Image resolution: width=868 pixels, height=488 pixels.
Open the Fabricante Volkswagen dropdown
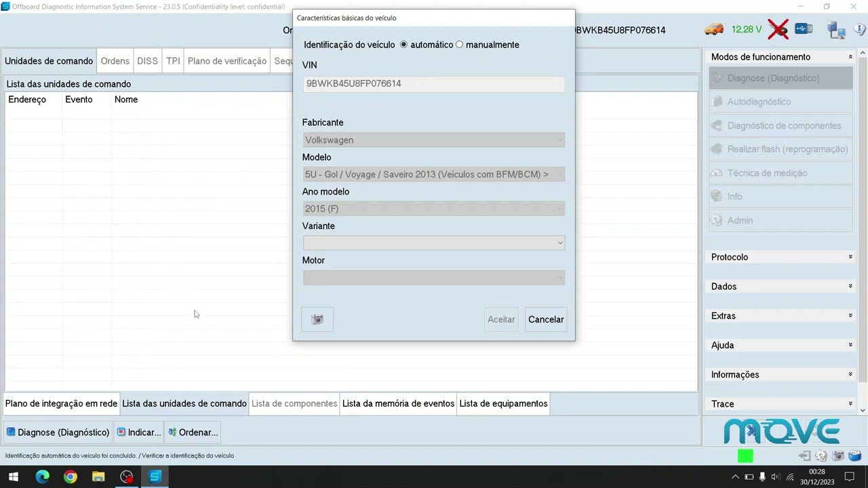click(433, 140)
